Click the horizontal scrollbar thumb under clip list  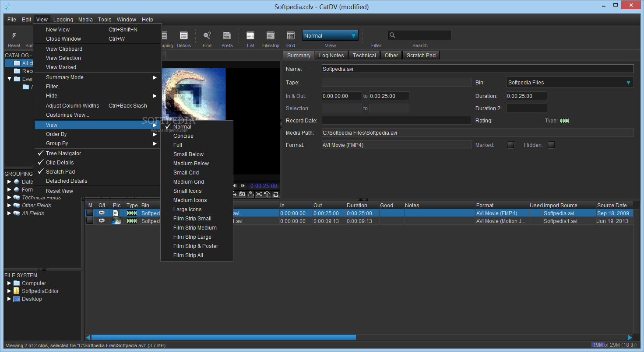(224, 338)
